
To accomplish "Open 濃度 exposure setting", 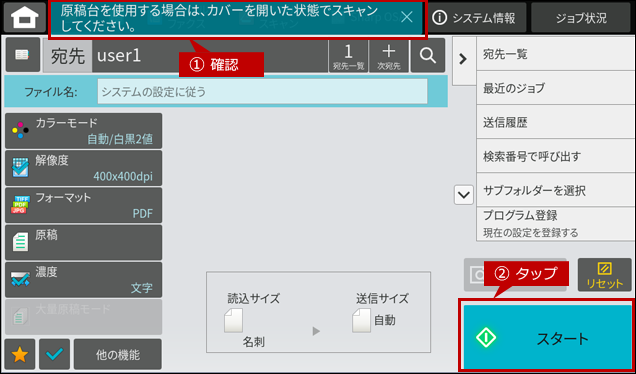I will pos(83,280).
